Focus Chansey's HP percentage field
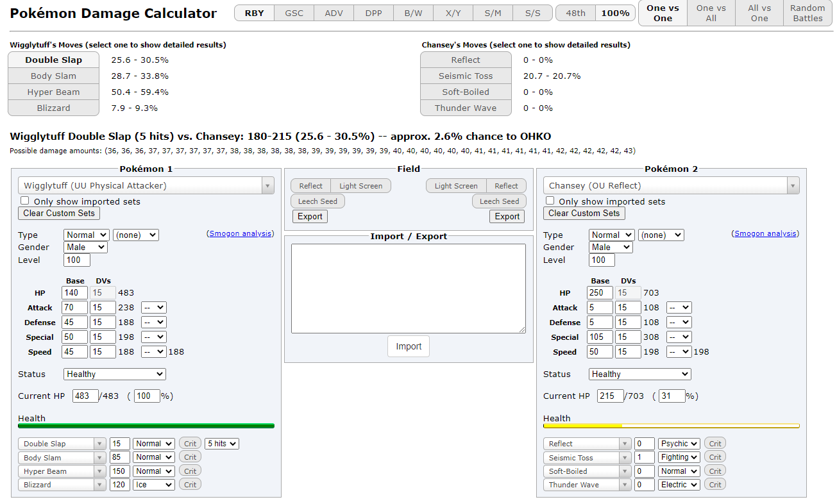The height and width of the screenshot is (504, 837). (x=673, y=396)
